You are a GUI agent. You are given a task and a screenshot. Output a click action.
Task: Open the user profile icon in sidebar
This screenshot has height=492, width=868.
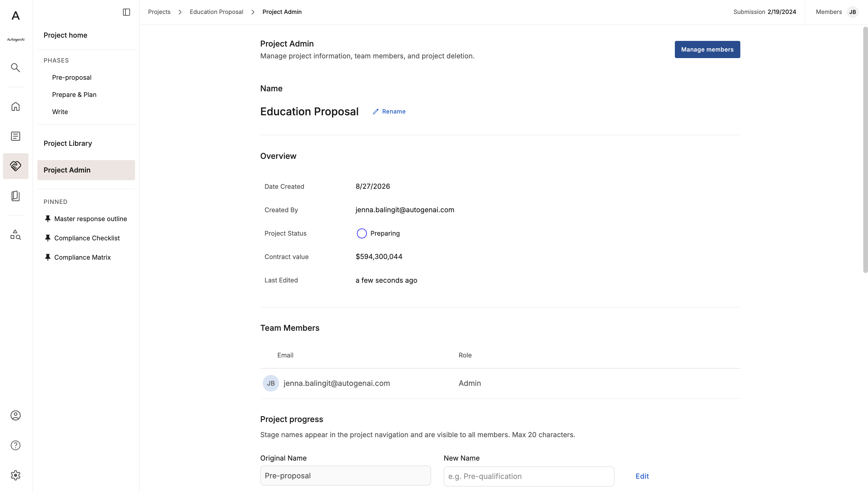point(15,415)
